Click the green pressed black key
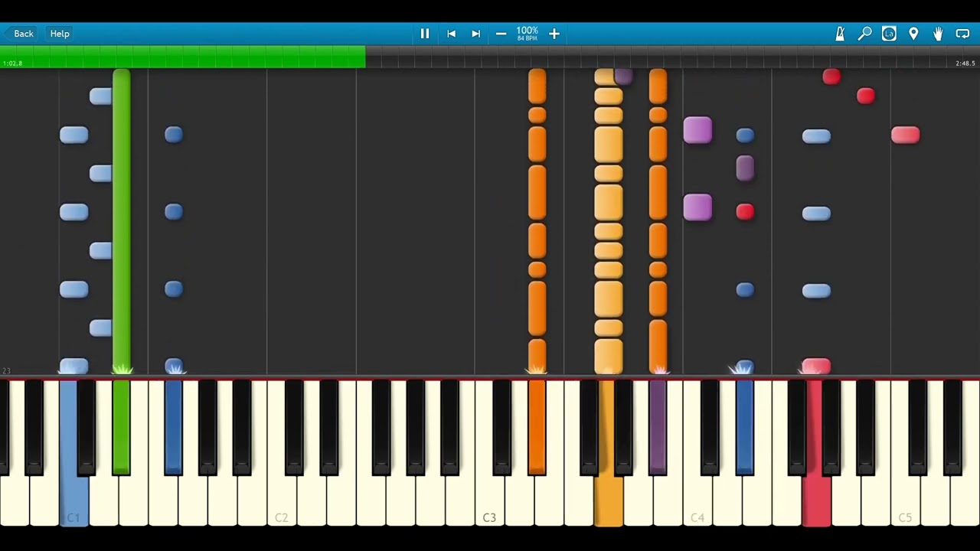Viewport: 980px width, 551px height. click(x=121, y=427)
